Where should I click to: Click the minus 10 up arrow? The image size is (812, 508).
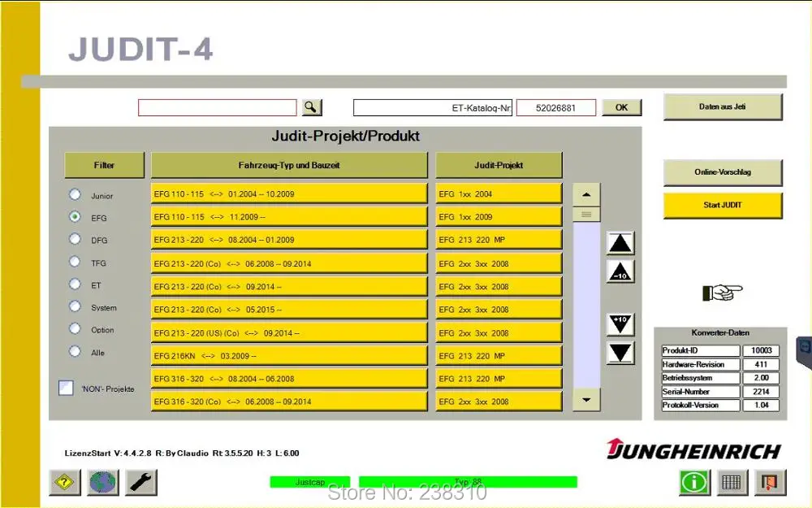point(620,271)
